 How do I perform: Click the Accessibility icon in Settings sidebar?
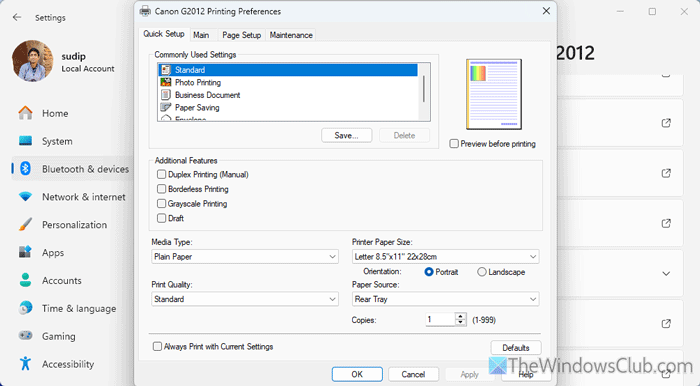click(x=25, y=364)
